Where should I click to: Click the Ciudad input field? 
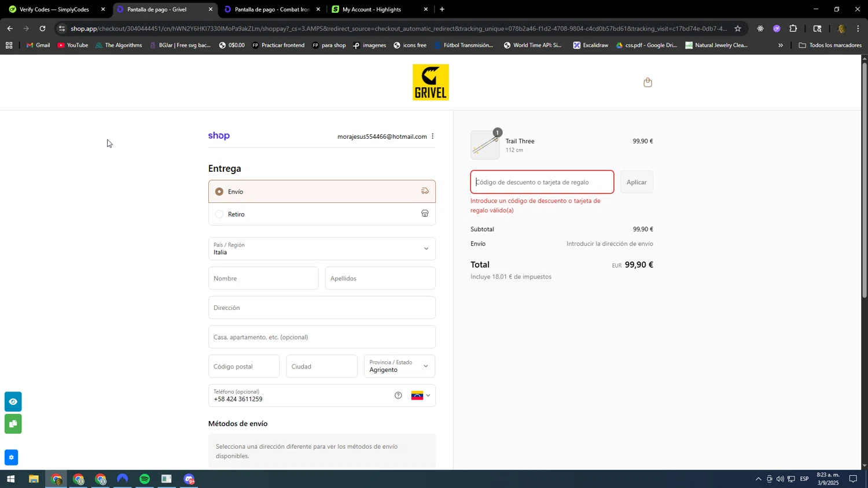click(322, 366)
